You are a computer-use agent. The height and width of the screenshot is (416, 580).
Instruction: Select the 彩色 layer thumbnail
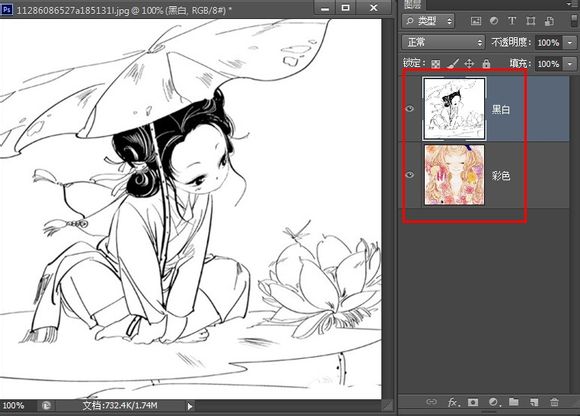pyautogui.click(x=454, y=175)
